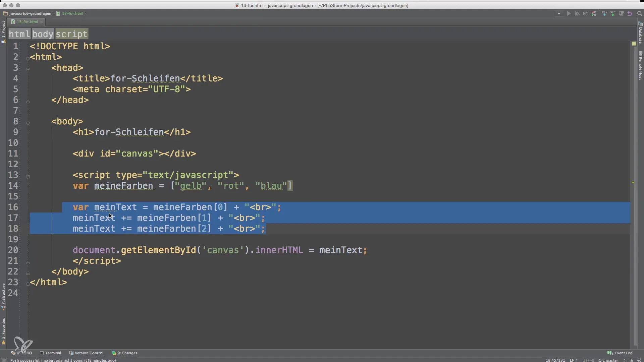
Task: Click script breadcrumb above editor
Action: [71, 34]
